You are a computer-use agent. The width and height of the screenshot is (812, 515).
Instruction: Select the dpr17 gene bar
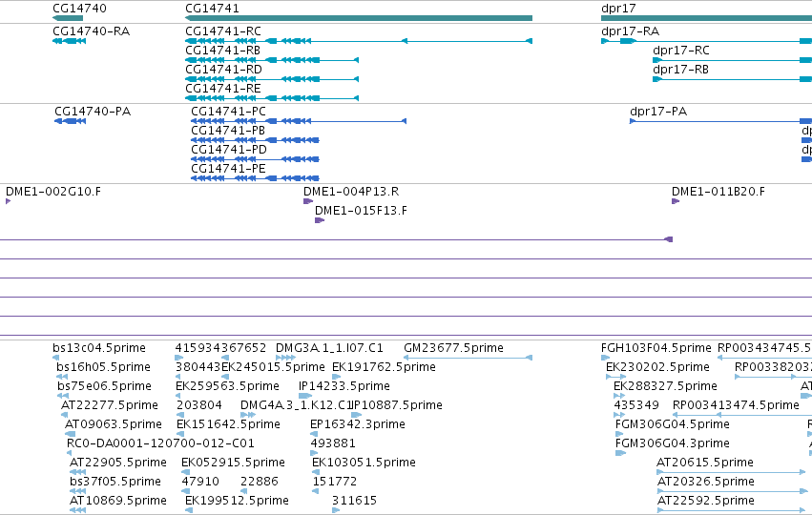click(706, 18)
